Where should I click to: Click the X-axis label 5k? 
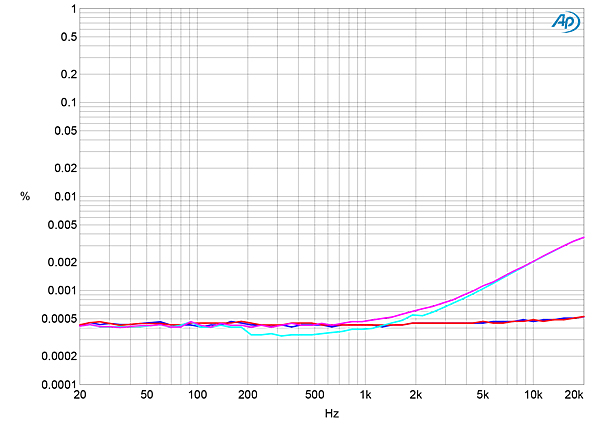pyautogui.click(x=483, y=395)
